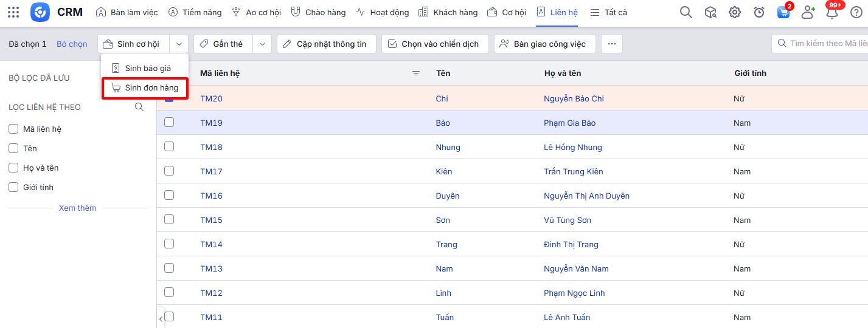This screenshot has height=328, width=868.
Task: Click the Bỏ chọn link
Action: [72, 44]
